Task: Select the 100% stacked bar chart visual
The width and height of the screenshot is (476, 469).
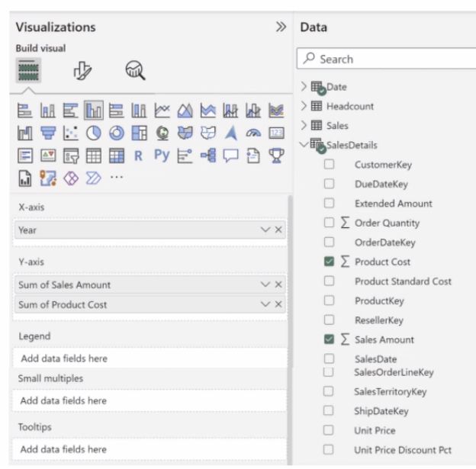Action: pyautogui.click(x=116, y=110)
